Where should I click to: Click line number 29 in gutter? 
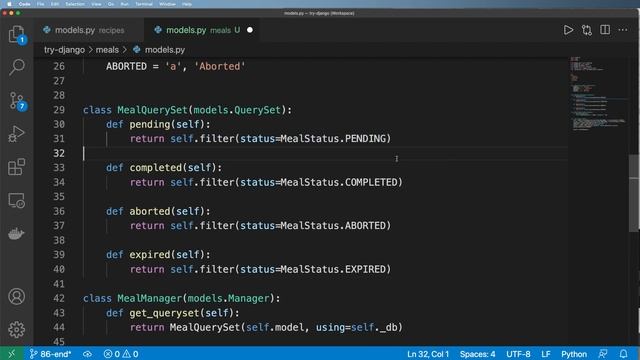[59, 110]
